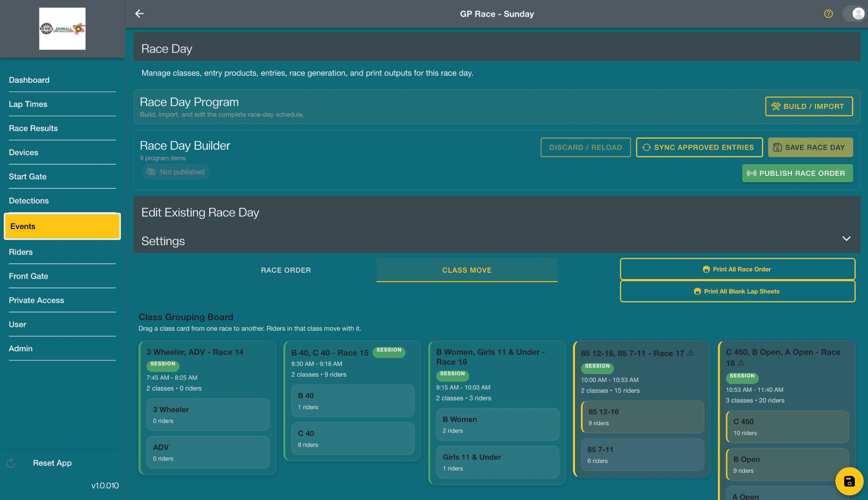Click the Race 17 warning triangle icon

tap(691, 353)
